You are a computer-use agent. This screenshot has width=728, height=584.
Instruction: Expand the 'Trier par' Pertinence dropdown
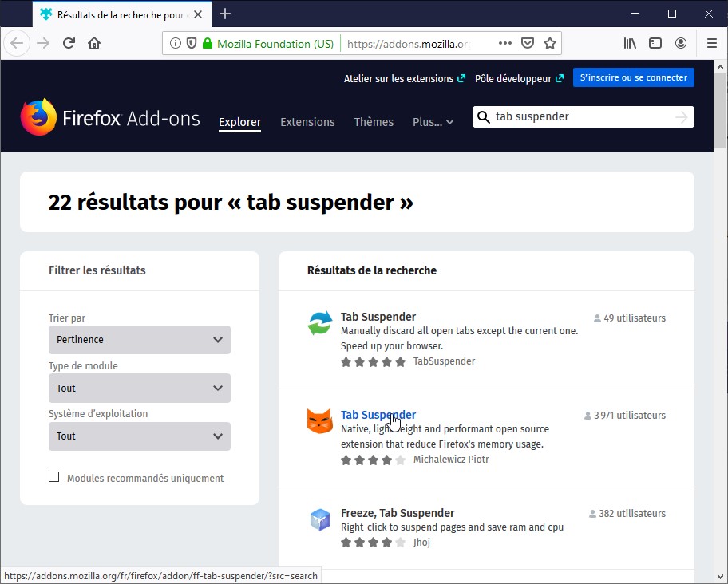(x=139, y=340)
